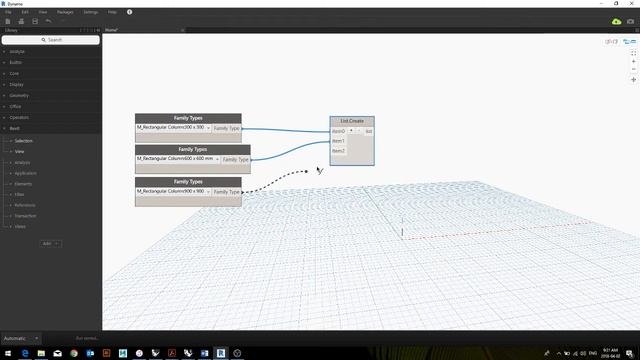Open the Application subcategory under Revit
The height and width of the screenshot is (360, 640).
(x=25, y=173)
